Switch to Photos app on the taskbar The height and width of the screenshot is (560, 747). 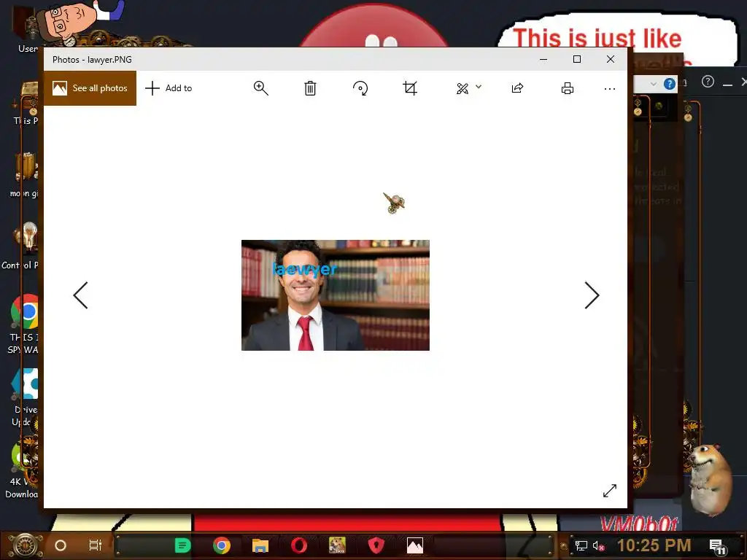pos(415,545)
